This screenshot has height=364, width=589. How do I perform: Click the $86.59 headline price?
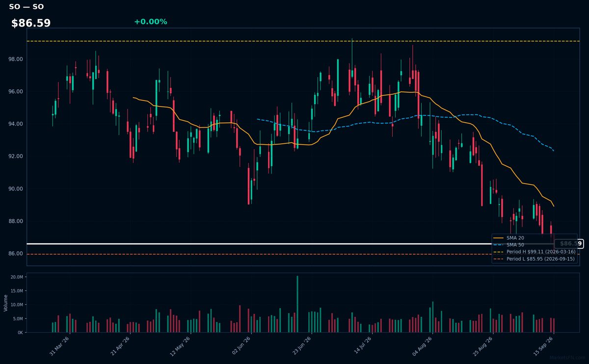tap(31, 23)
